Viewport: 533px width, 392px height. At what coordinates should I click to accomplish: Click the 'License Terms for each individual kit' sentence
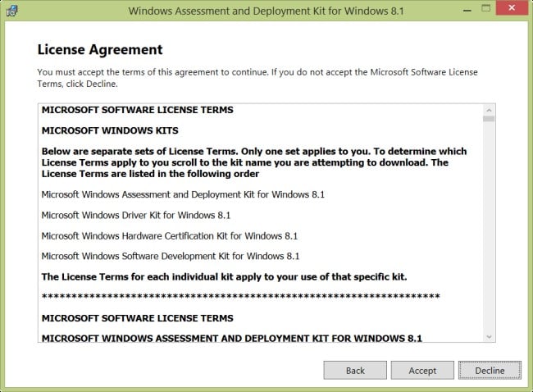(224, 276)
